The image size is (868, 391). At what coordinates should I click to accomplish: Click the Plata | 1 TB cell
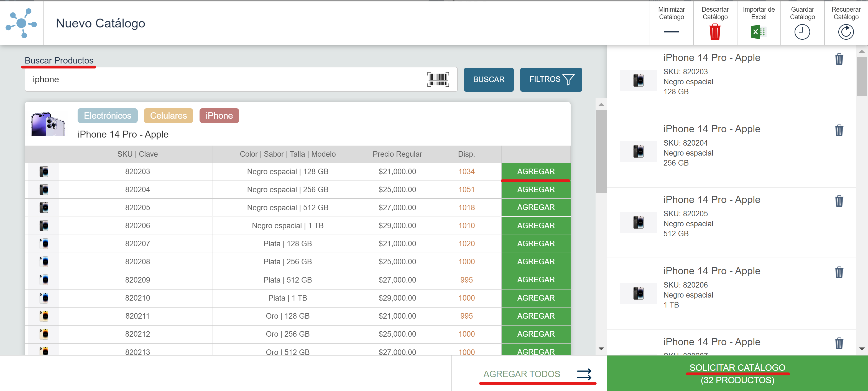pyautogui.click(x=287, y=298)
